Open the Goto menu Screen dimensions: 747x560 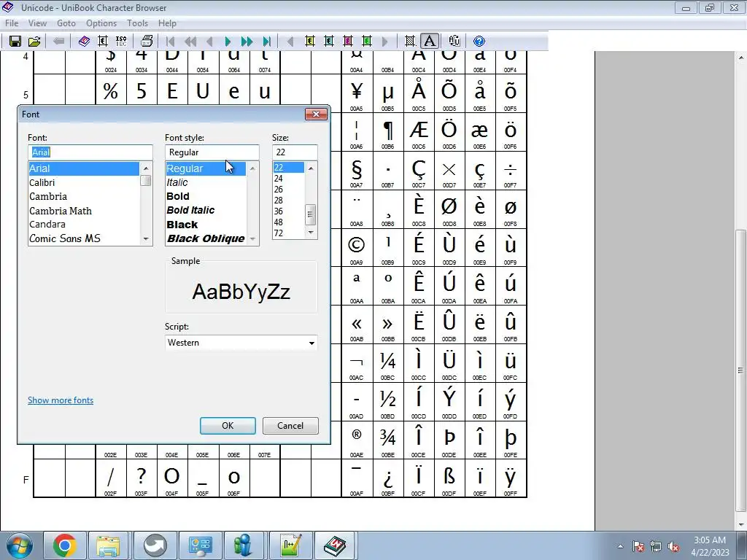point(66,23)
